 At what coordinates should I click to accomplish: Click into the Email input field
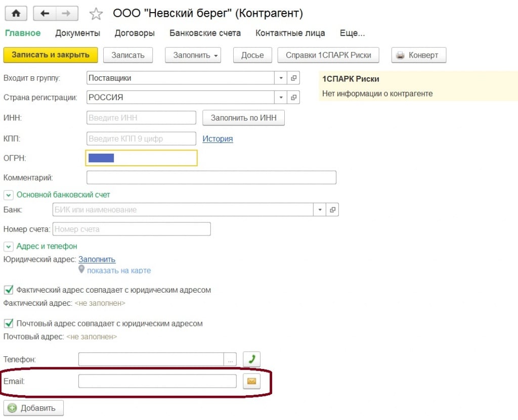pyautogui.click(x=157, y=381)
